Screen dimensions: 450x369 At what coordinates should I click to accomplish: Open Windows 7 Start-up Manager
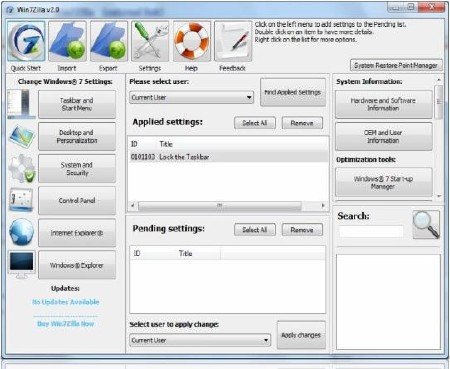(383, 182)
